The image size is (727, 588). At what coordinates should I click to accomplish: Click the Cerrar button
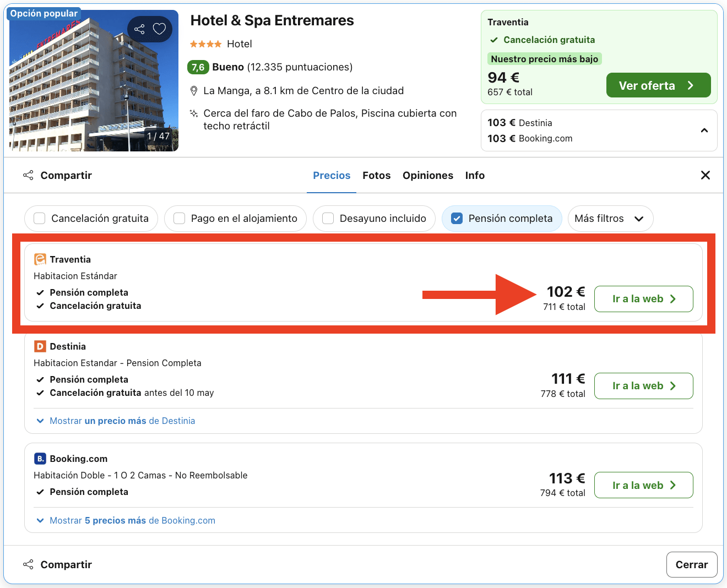[x=691, y=564]
